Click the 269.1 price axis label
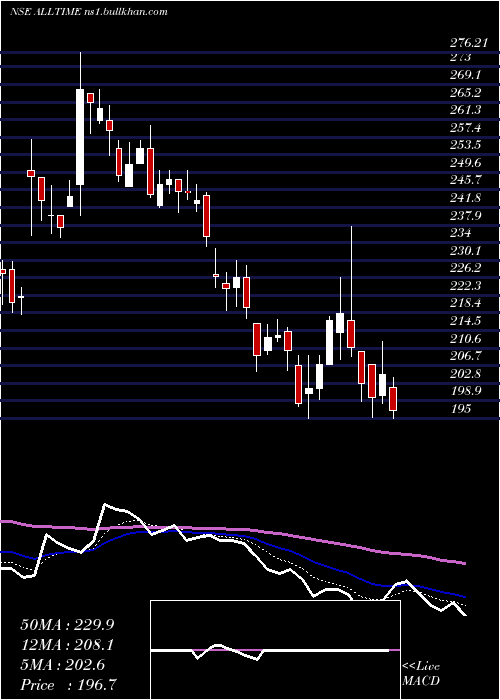Image resolution: width=500 pixels, height=700 pixels. tap(465, 75)
